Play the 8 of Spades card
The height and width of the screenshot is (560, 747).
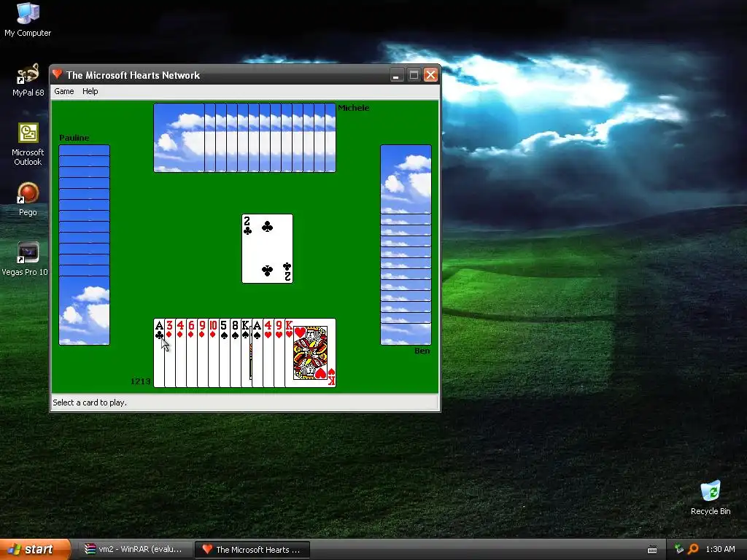coord(236,353)
